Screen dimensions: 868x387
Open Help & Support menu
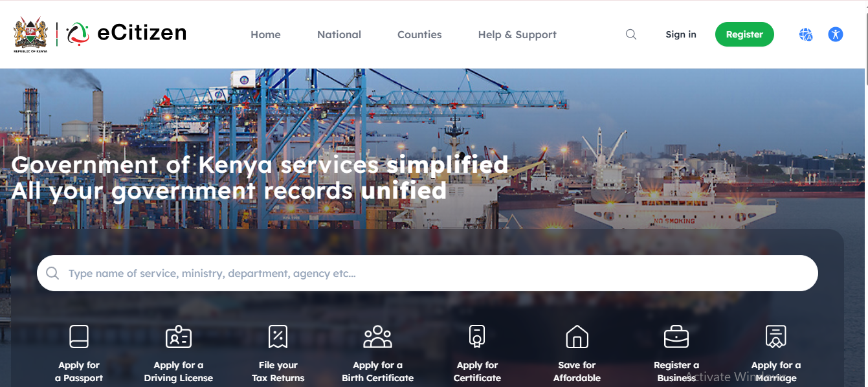point(517,35)
